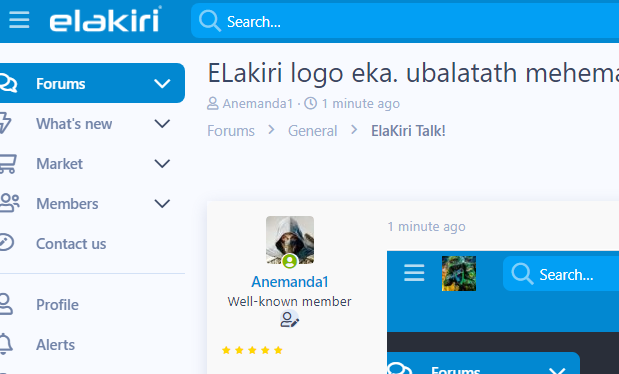Screen dimensions: 619x374
Task: Open the Anemanda1 username in the post sidebar
Action: pos(290,282)
